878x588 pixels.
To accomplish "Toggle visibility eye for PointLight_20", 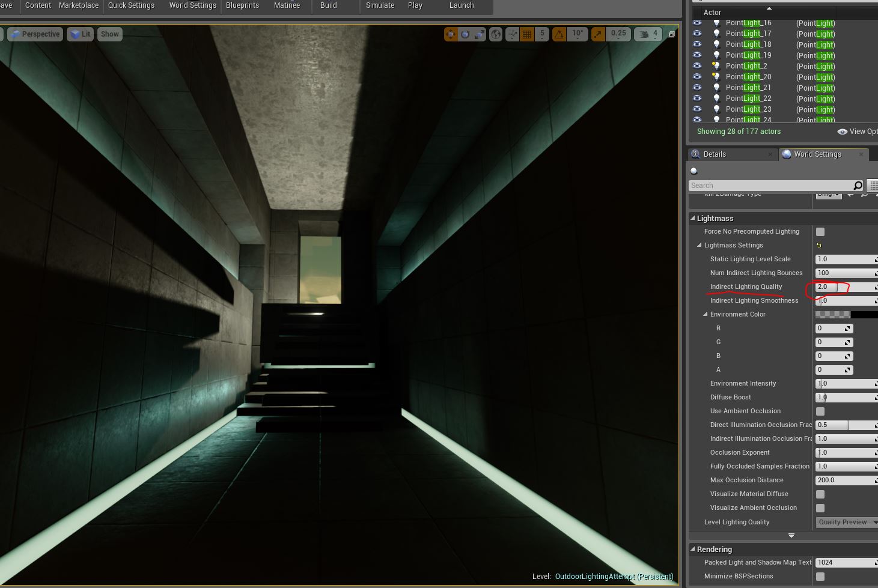I will [697, 77].
